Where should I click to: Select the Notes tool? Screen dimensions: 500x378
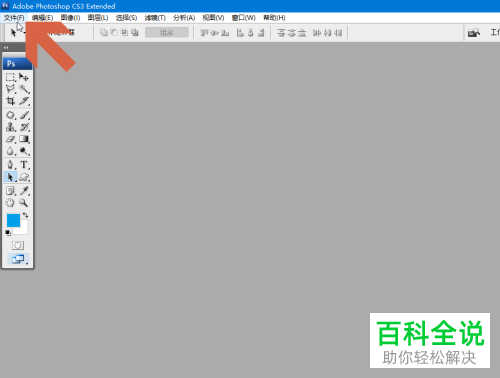[x=10, y=191]
